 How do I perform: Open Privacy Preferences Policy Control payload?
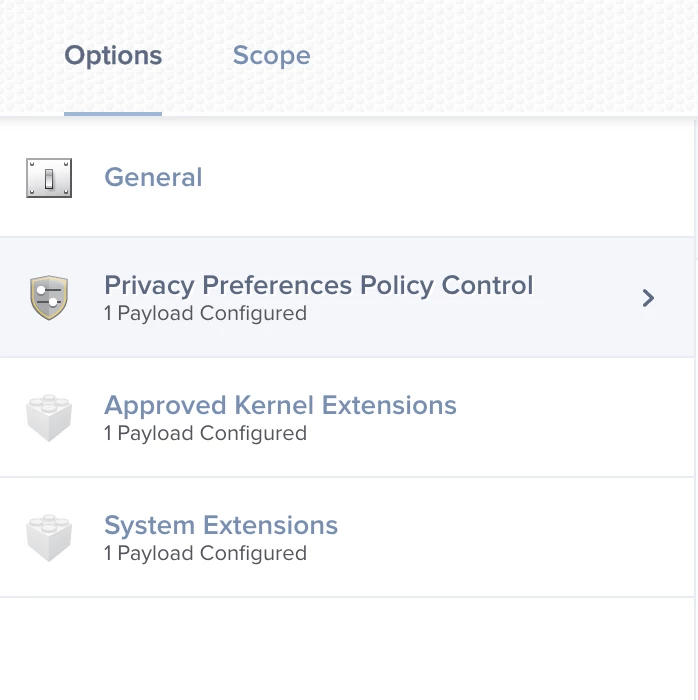(x=319, y=285)
